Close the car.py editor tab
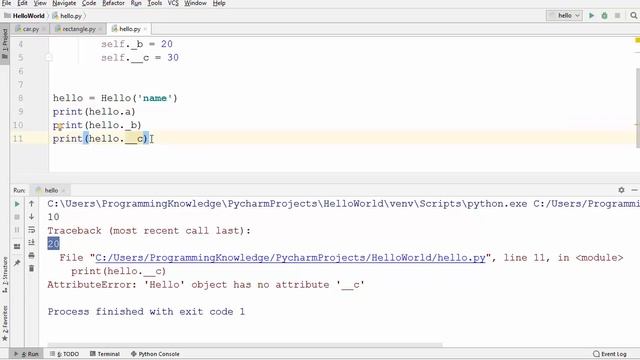Image resolution: width=640 pixels, height=360 pixels. tap(44, 29)
